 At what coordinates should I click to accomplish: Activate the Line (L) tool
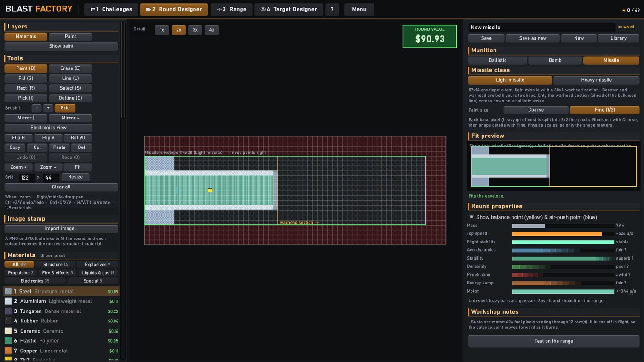[x=70, y=79]
